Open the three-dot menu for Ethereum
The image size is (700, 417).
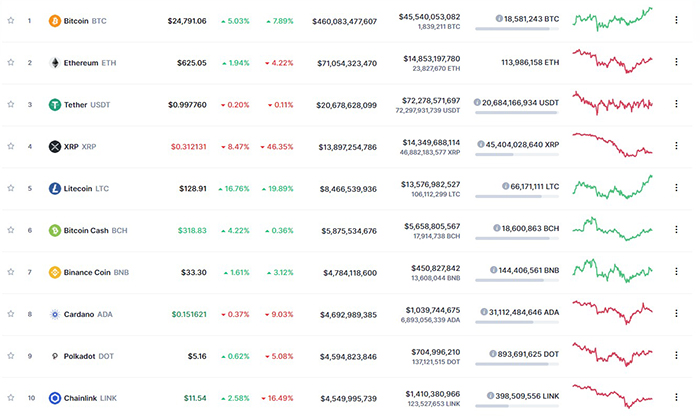coord(676,63)
